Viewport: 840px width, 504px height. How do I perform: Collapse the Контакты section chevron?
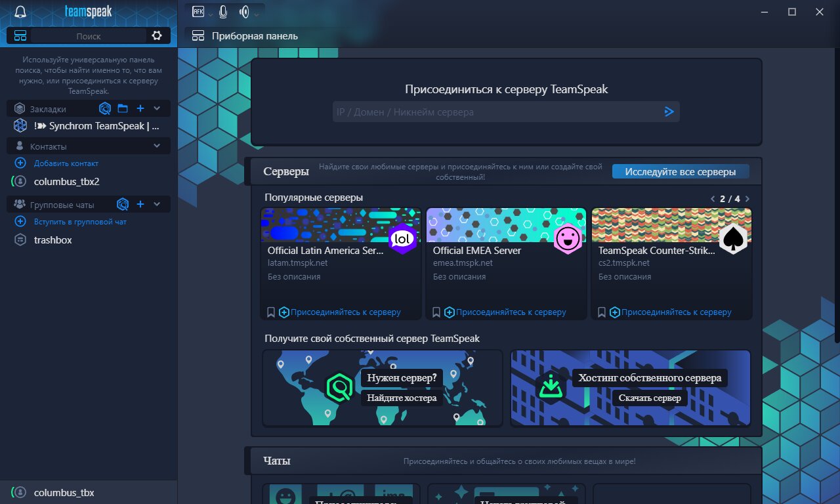point(157,146)
